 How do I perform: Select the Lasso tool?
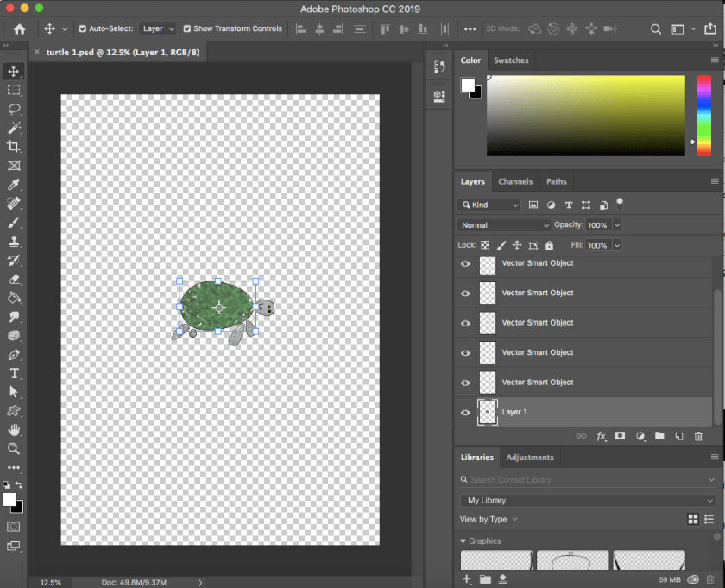(14, 109)
